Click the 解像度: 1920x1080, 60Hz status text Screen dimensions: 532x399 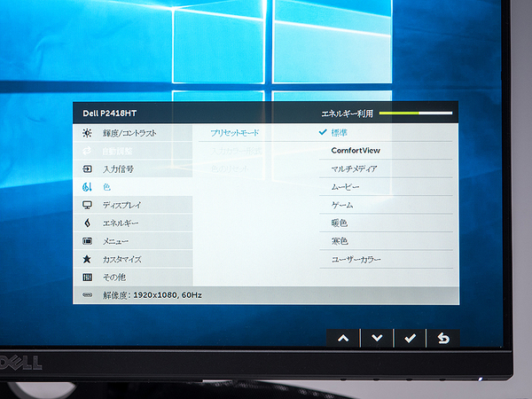153,295
